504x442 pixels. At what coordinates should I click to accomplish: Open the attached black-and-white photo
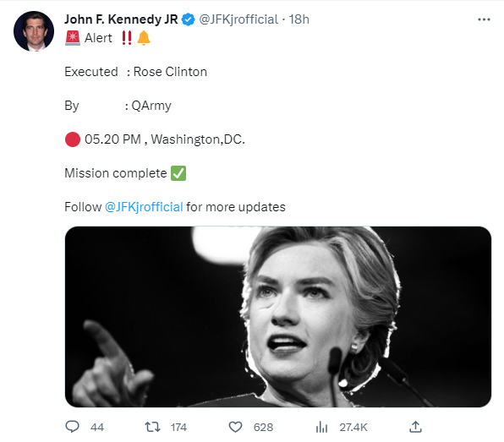[278, 317]
